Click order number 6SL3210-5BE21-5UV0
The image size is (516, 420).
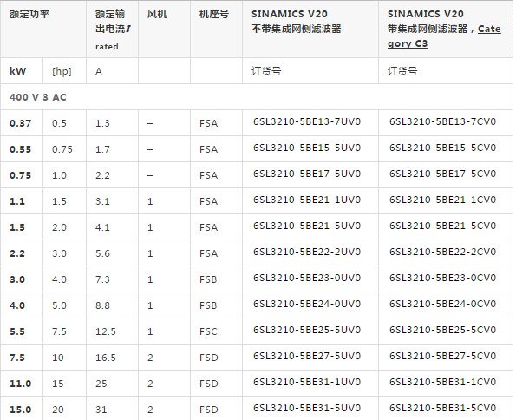[307, 226]
